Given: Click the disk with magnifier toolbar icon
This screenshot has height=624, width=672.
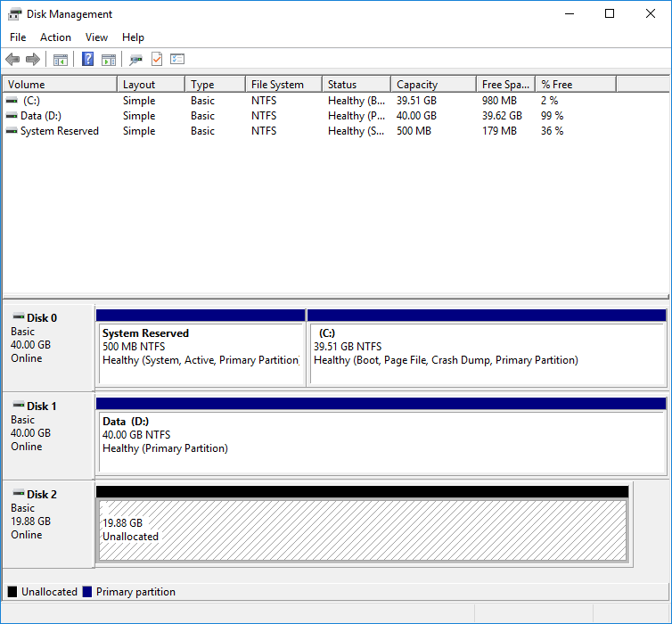Looking at the screenshot, I should 135,60.
